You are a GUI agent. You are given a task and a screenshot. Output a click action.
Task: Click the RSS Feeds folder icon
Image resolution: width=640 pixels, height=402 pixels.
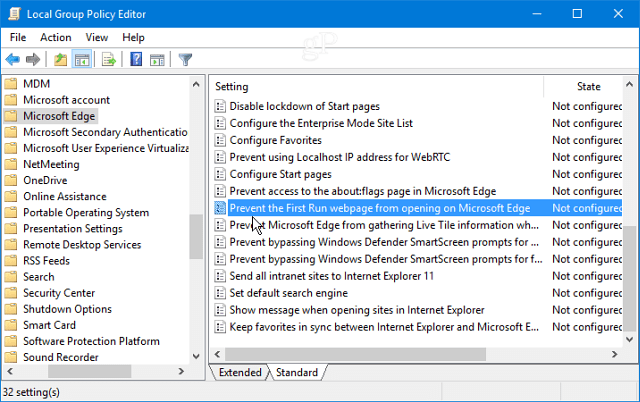[11, 261]
